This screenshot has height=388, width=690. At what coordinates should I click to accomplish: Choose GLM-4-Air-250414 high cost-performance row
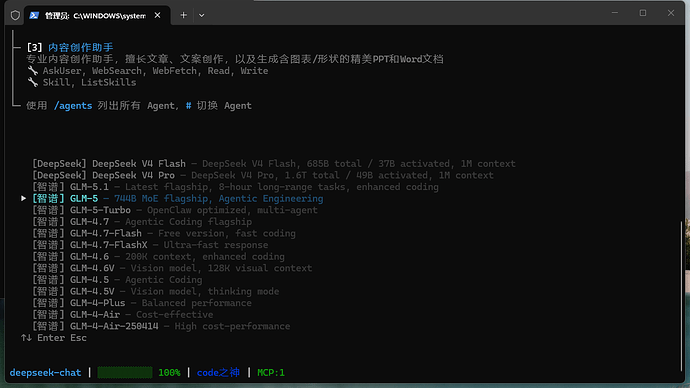click(161, 326)
